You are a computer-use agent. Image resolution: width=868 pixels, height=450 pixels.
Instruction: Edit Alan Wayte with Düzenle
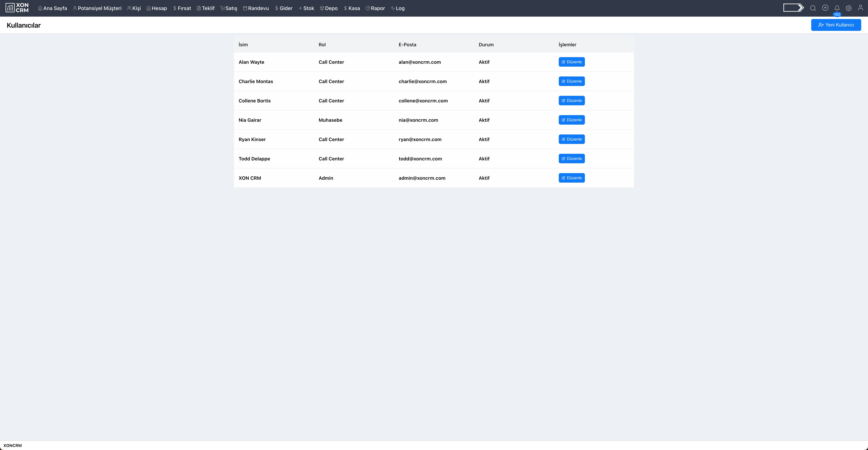point(571,62)
